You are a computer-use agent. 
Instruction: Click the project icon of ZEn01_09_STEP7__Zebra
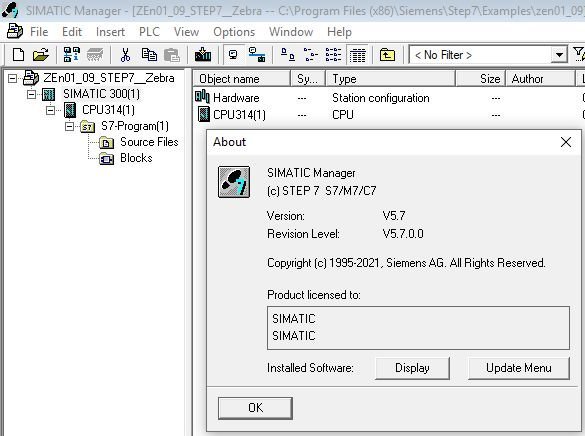coord(31,78)
